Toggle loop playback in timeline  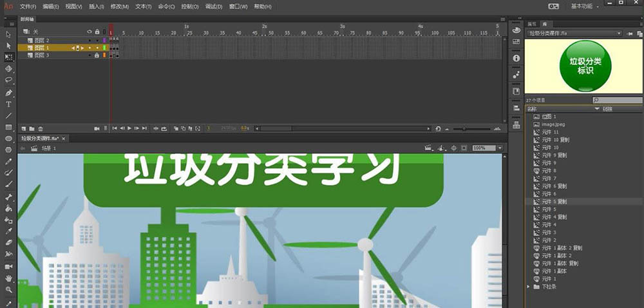(x=164, y=128)
